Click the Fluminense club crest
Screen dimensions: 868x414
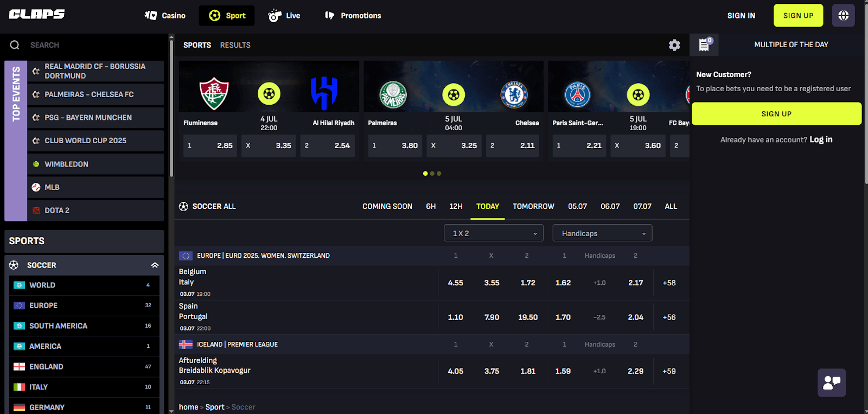214,93
